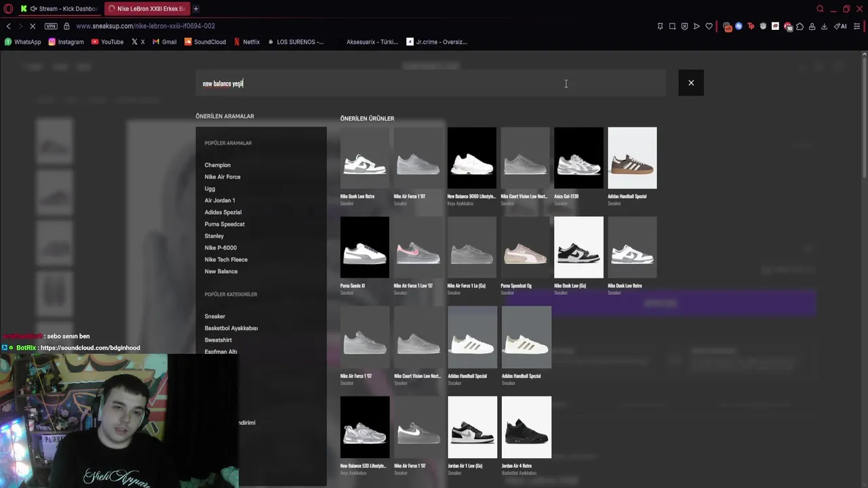Open New Balance 530 Lifestyle thumbnail

click(x=365, y=428)
